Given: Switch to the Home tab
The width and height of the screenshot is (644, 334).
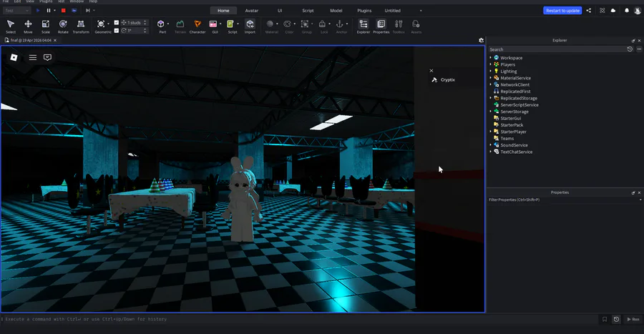Looking at the screenshot, I should pos(223,11).
